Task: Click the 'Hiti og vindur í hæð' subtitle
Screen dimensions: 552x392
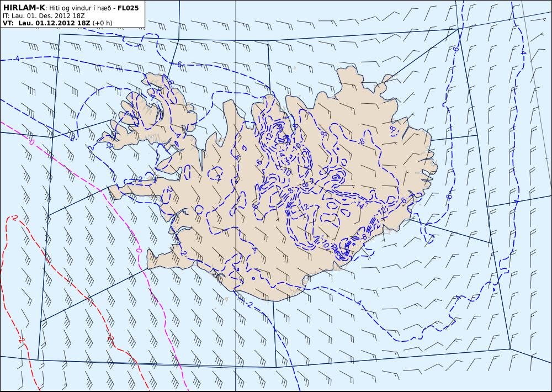Action: [x=80, y=8]
